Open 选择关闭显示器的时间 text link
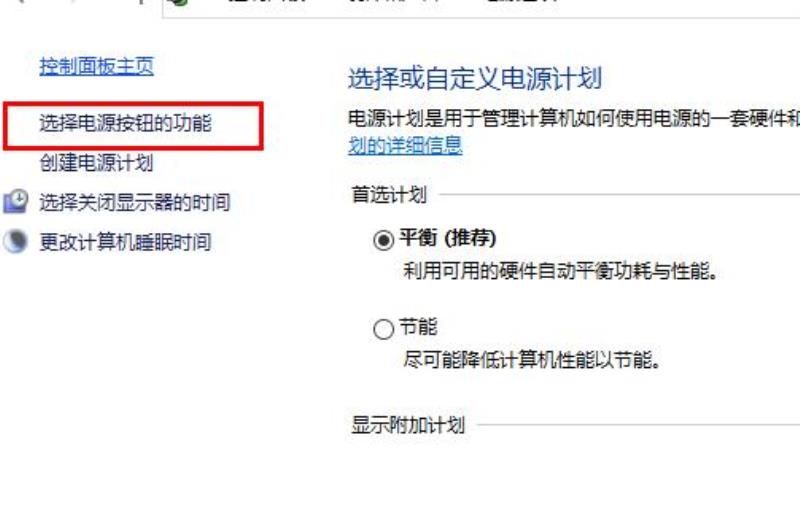 135,202
